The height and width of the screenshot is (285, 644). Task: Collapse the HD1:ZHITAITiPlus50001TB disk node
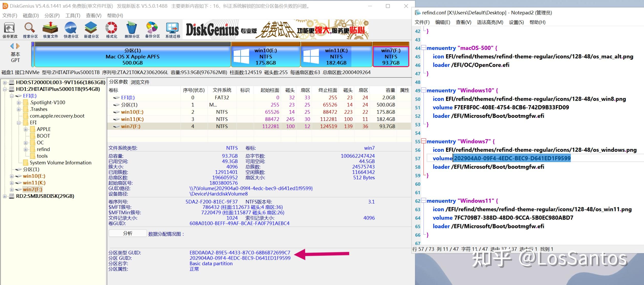point(5,89)
